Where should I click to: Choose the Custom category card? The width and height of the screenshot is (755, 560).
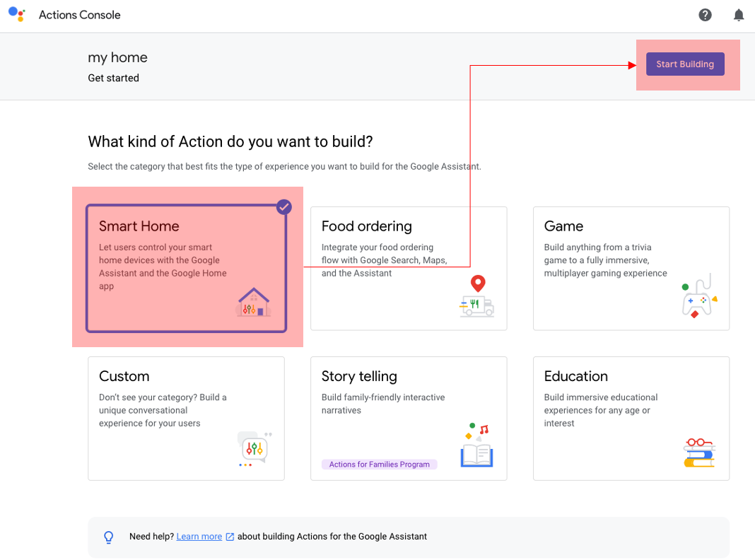[186, 419]
